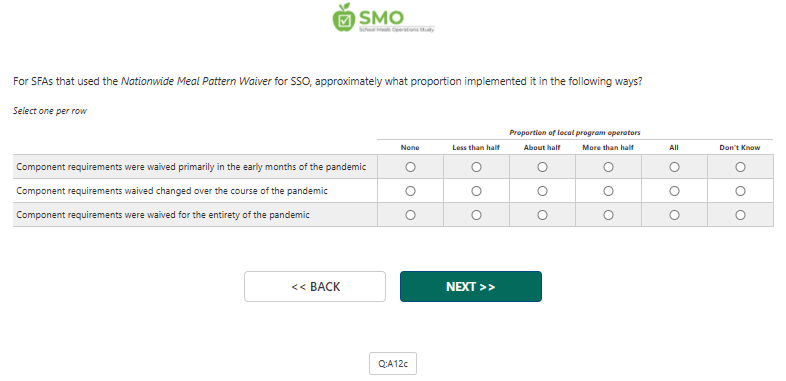786x381 pixels.
Task: Select Less than half for early months row
Action: (476, 167)
